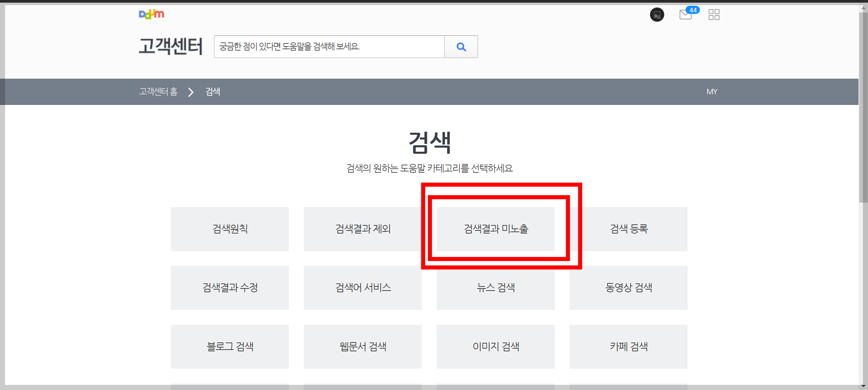Open the profile avatar icon

click(x=657, y=15)
